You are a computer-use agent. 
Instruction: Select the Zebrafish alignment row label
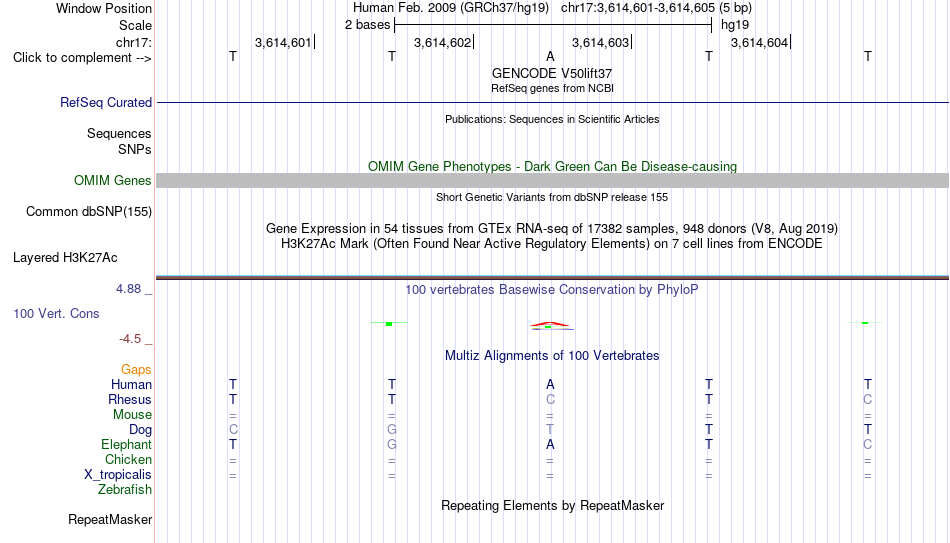(125, 489)
